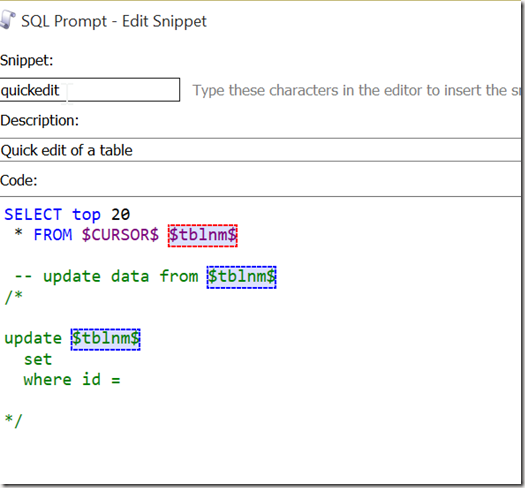Viewport: 525px width, 488px height.
Task: Click the SQL Prompt scroll icon in title bar
Action: point(7,20)
